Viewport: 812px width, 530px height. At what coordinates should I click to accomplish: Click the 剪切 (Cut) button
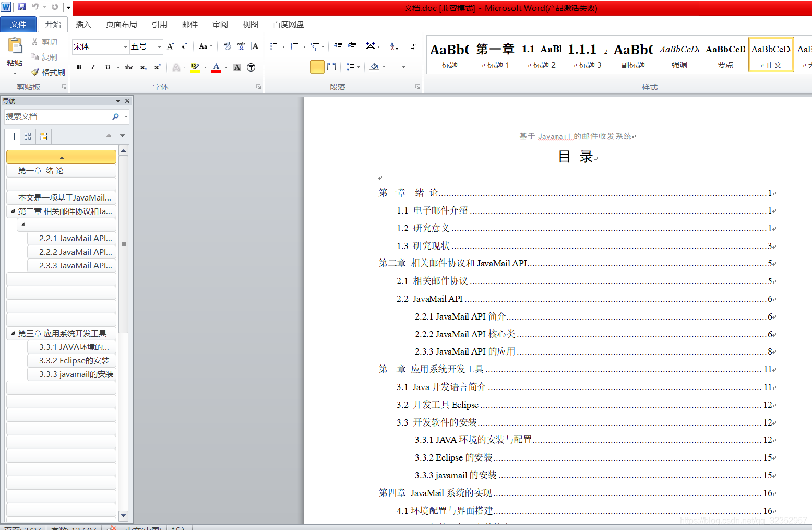(x=44, y=42)
